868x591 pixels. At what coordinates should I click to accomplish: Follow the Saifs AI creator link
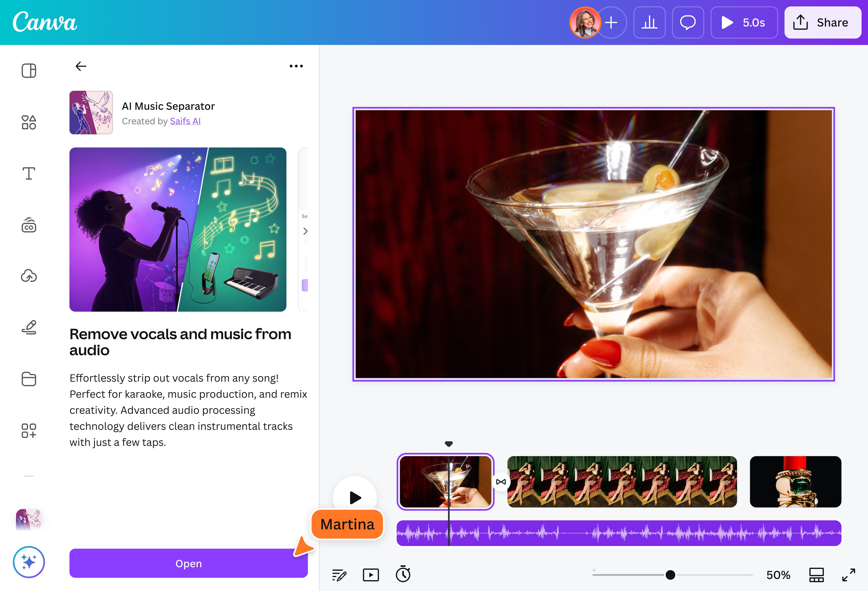tap(185, 121)
